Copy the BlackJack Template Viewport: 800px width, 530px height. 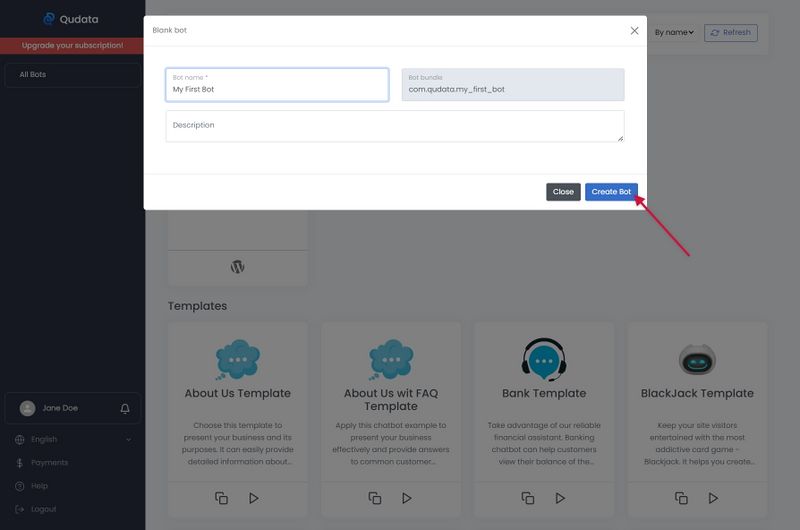click(681, 498)
